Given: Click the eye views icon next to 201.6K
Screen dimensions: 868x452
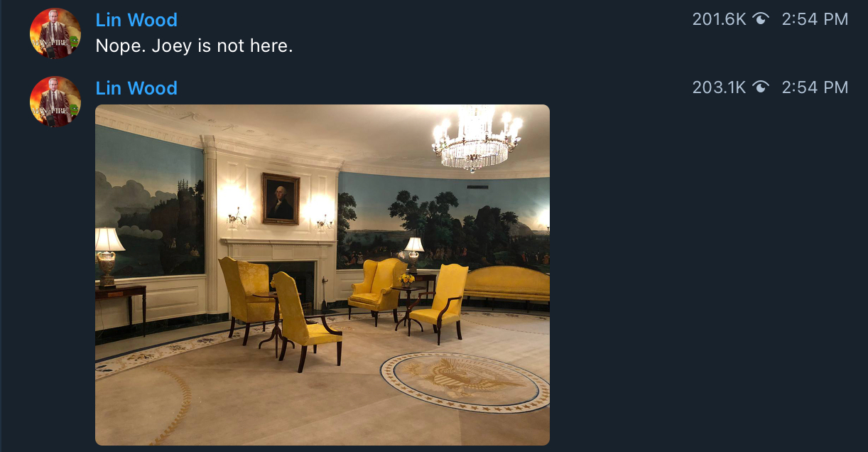Looking at the screenshot, I should click(761, 19).
